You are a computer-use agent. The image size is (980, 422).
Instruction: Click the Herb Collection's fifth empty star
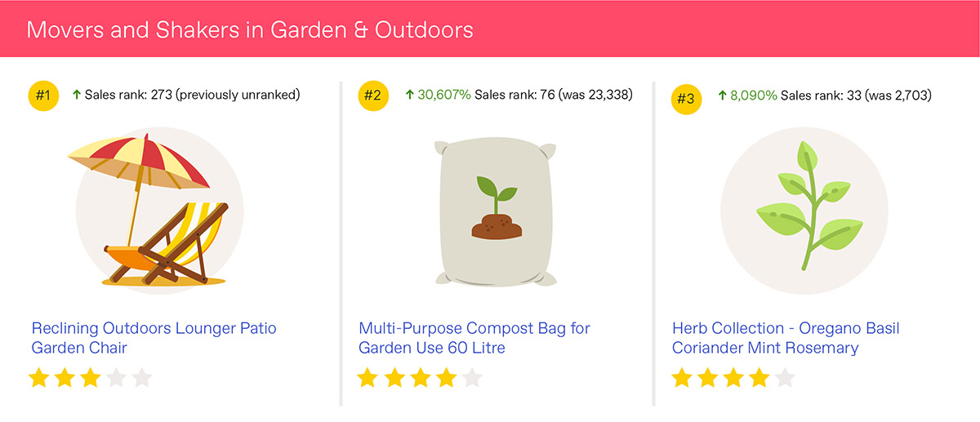[x=785, y=378]
